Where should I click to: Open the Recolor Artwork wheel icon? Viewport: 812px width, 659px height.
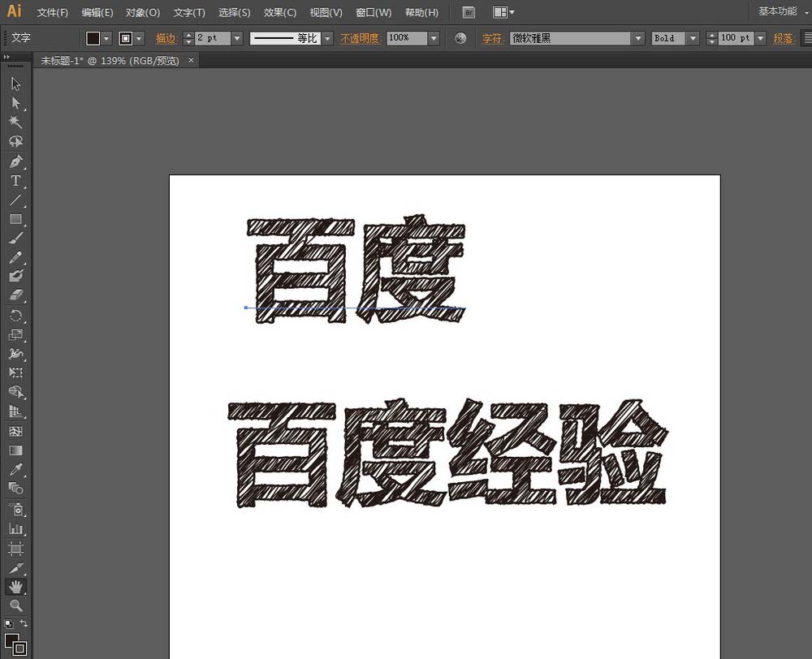(460, 38)
